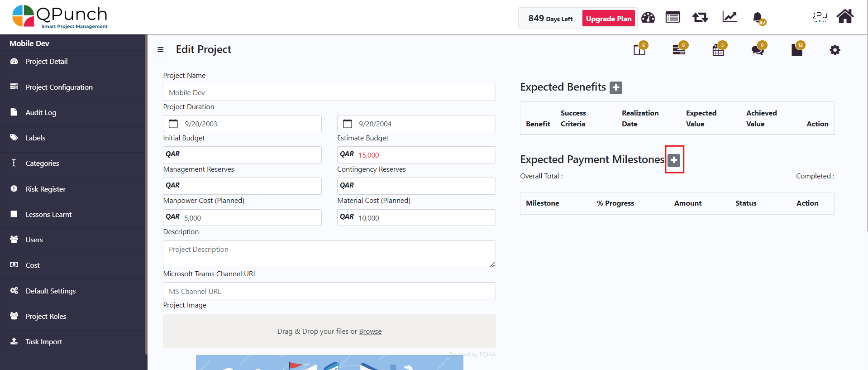This screenshot has height=370, width=868.
Task: Open Categories in sidebar
Action: point(72,163)
